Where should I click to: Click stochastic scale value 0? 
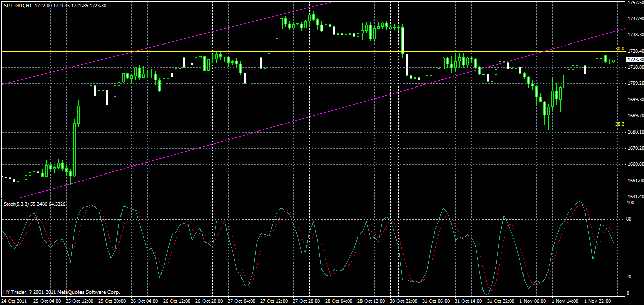click(x=629, y=293)
